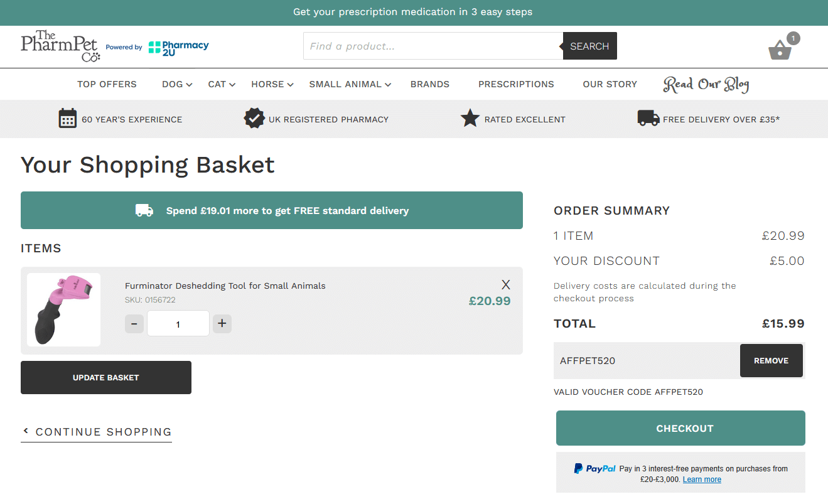
Task: Expand the Small Animal menu dropdown
Action: (350, 84)
